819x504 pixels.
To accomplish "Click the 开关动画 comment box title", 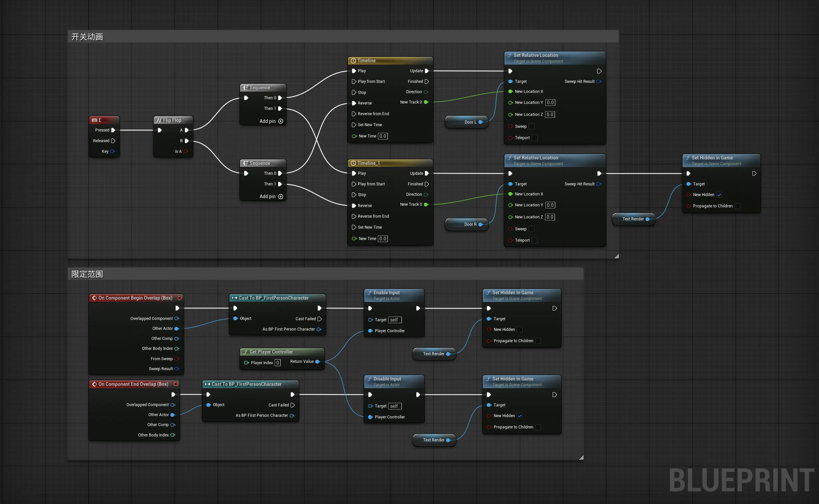I will [87, 37].
